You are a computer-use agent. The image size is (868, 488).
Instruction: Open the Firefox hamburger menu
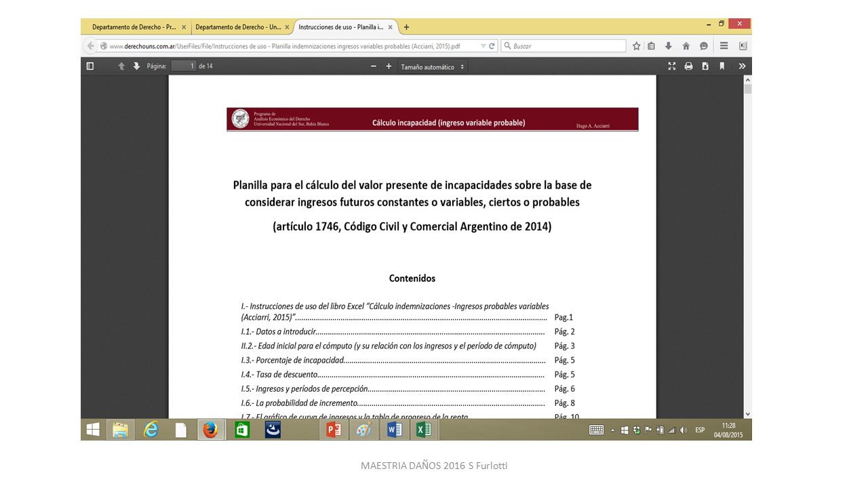[x=724, y=46]
